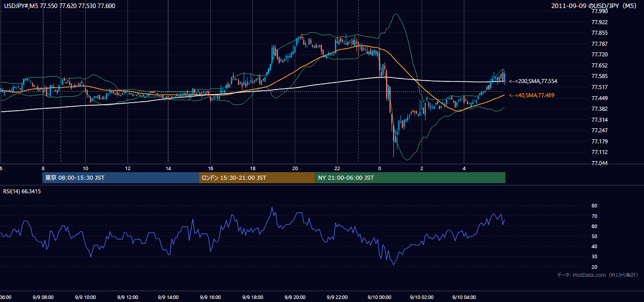Click the 77.855 price axis label
This screenshot has height=302, width=644.
coord(600,33)
